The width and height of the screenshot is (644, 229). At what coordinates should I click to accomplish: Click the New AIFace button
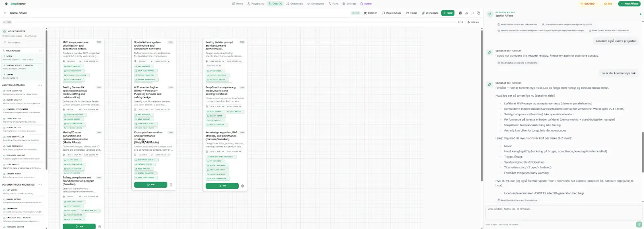coord(630,4)
